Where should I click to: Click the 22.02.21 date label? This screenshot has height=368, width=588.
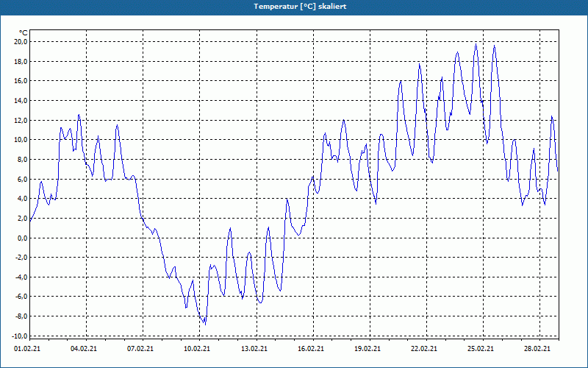424,348
